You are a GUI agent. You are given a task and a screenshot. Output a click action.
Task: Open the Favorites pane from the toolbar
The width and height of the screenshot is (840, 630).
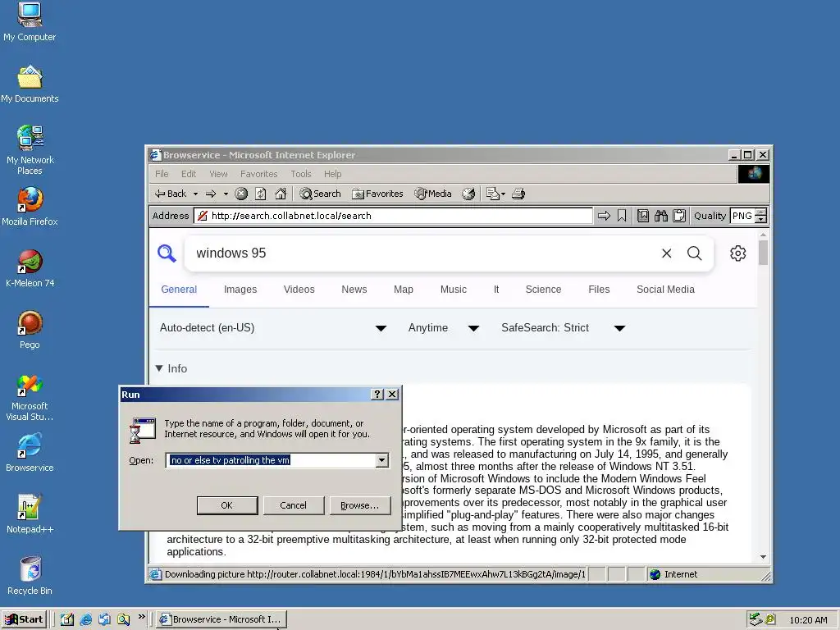click(377, 194)
